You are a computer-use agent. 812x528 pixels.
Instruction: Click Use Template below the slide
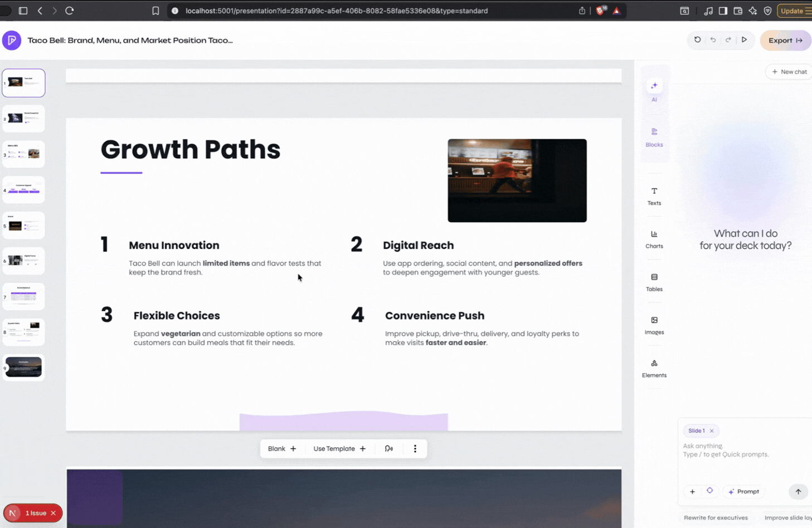(x=339, y=448)
